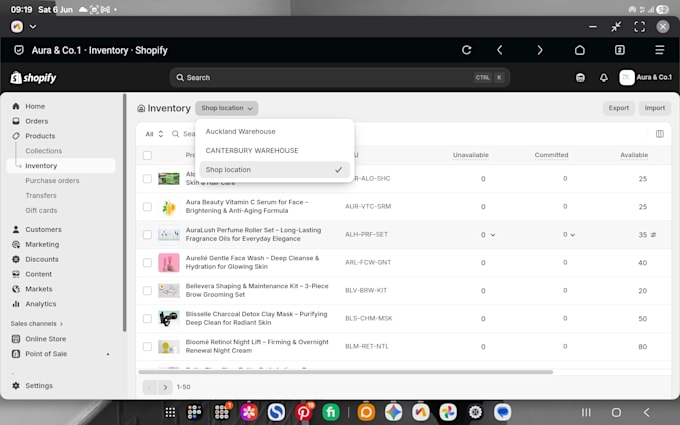680x425 pixels.
Task: Click the horizontal table scrollbar
Action: point(345,372)
